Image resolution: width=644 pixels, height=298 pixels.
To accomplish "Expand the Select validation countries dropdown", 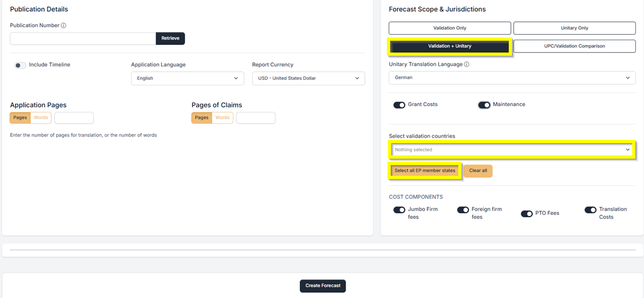I will pos(512,150).
